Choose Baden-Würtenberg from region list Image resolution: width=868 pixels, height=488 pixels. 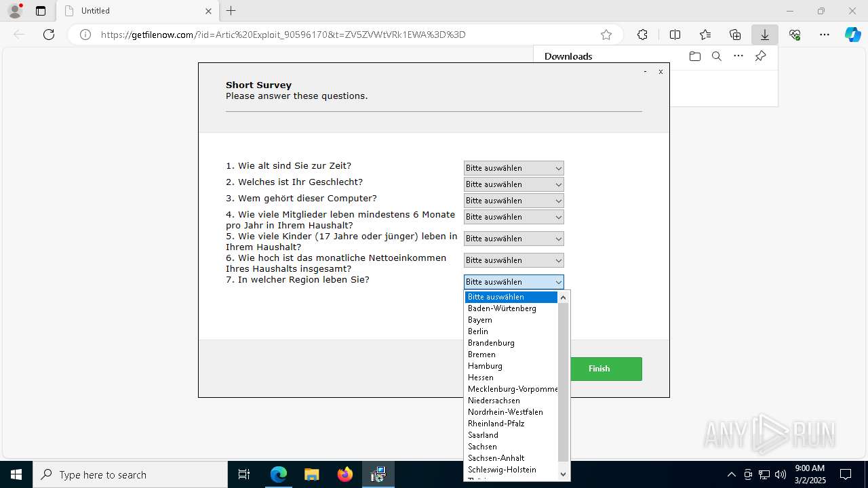pos(511,308)
